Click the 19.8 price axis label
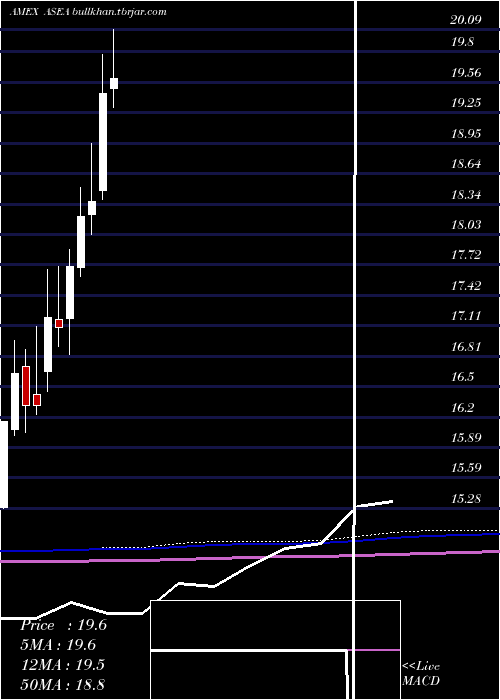This screenshot has width=500, height=700. tap(462, 42)
